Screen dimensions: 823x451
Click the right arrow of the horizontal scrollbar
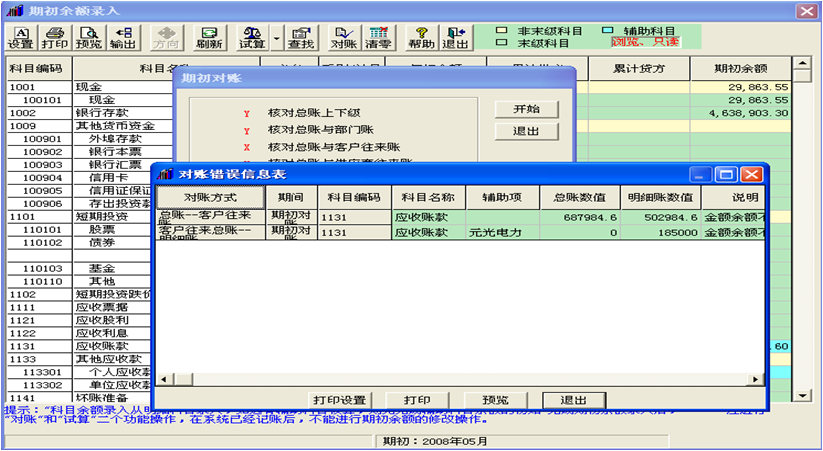click(758, 379)
